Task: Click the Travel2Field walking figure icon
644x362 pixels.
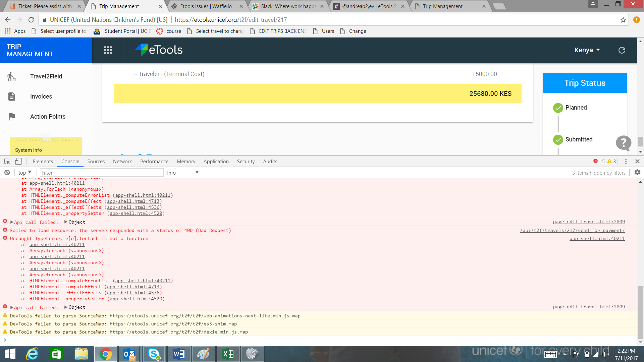Action: tap(11, 76)
